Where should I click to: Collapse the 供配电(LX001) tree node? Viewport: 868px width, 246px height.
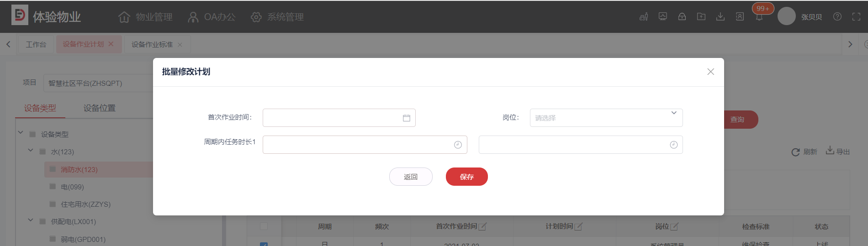pyautogui.click(x=31, y=220)
